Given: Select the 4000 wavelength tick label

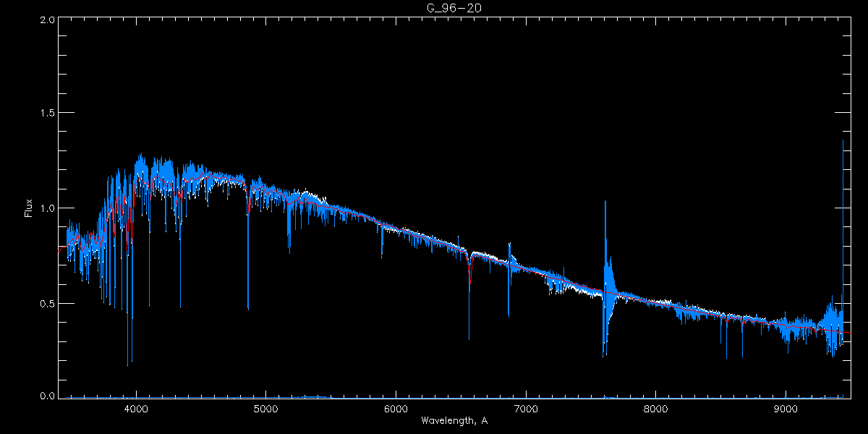Looking at the screenshot, I should coord(136,409).
